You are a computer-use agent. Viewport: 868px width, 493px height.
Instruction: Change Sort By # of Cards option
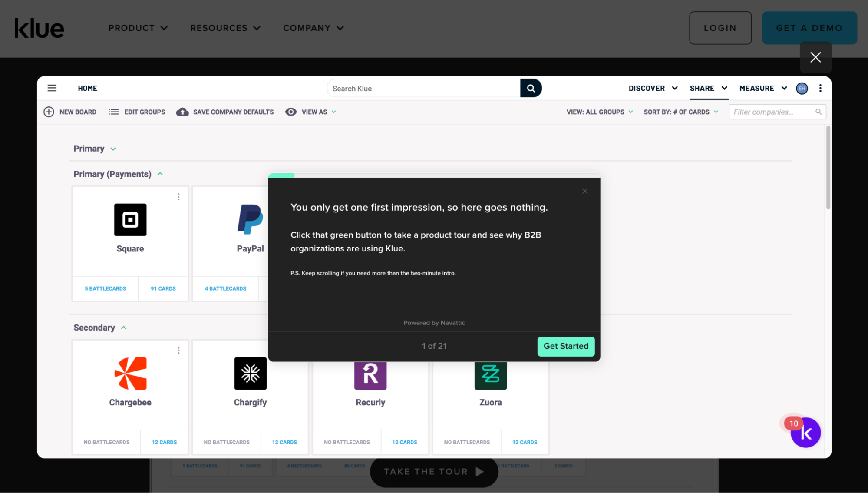pos(681,112)
